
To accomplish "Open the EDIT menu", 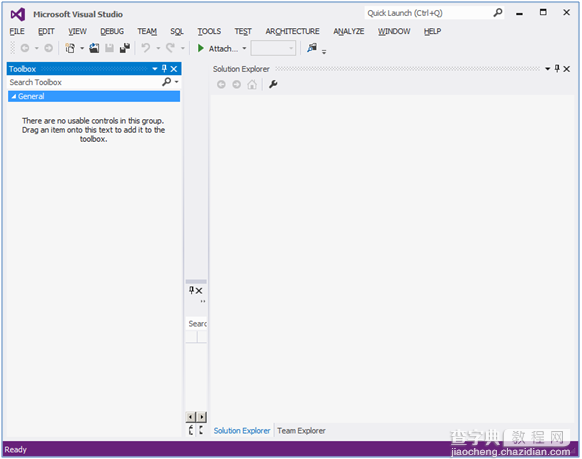I will 46,32.
